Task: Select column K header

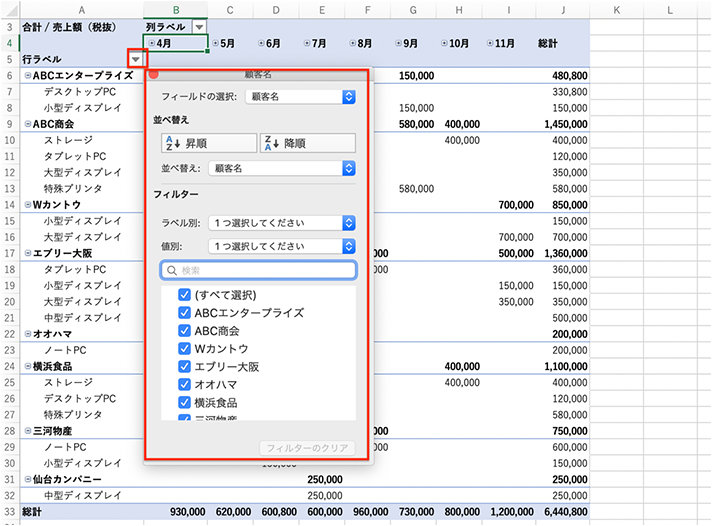Action: 617,10
